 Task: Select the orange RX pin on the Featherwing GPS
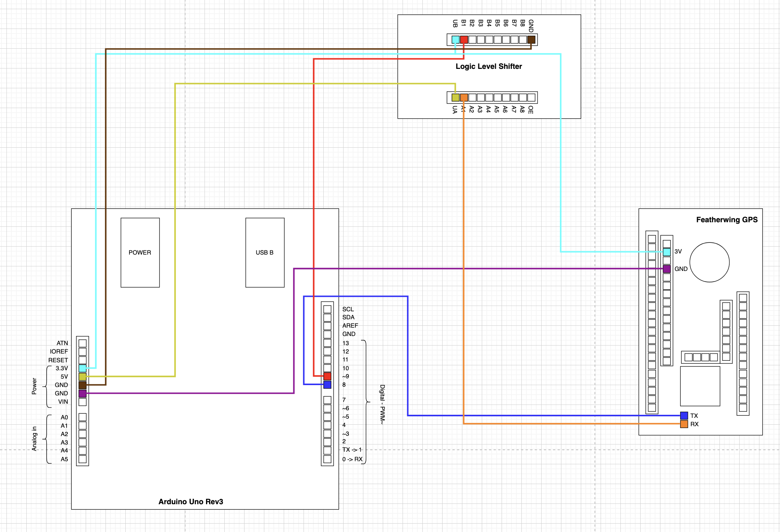coord(684,424)
